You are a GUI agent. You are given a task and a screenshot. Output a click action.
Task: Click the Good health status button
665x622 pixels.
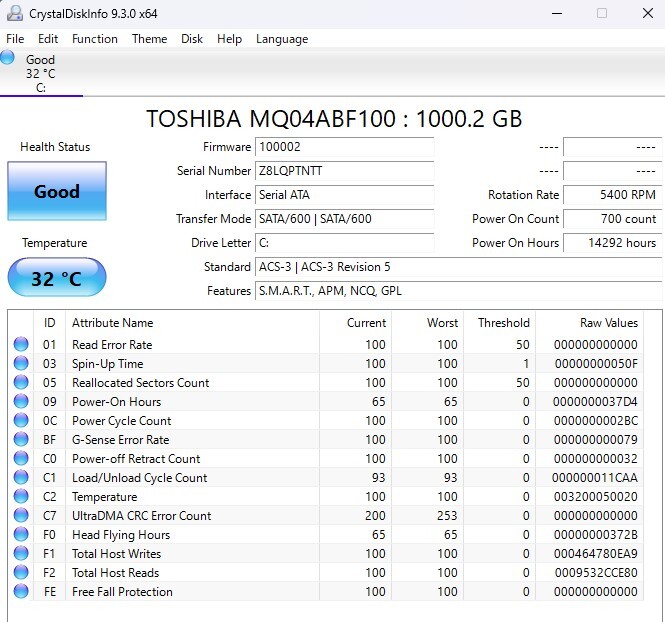[56, 191]
